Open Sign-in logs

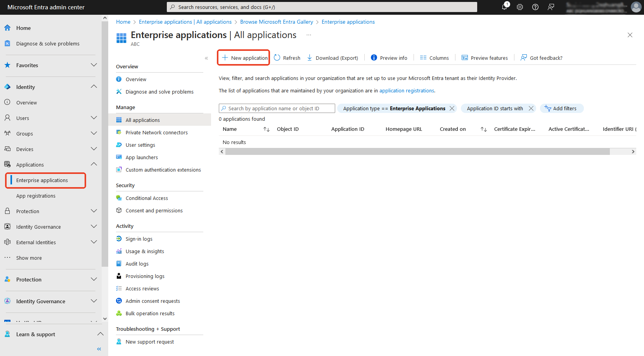pos(139,239)
